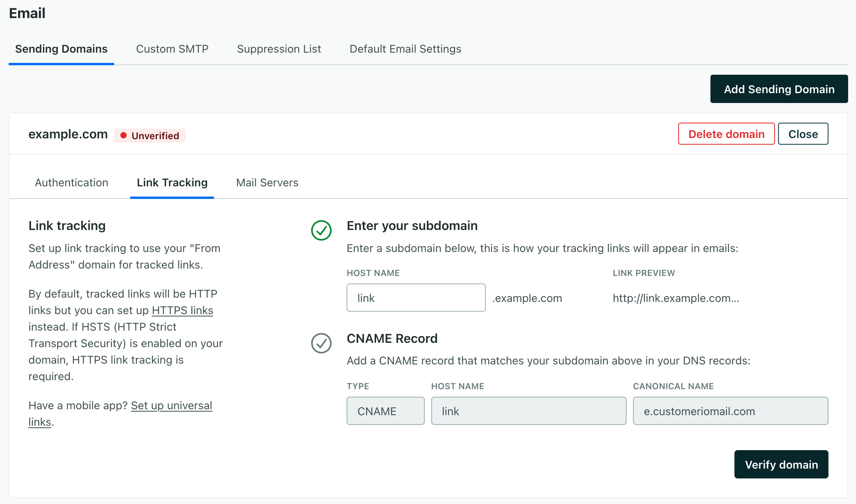
Task: Click the Verify domain button icon
Action: click(x=781, y=464)
